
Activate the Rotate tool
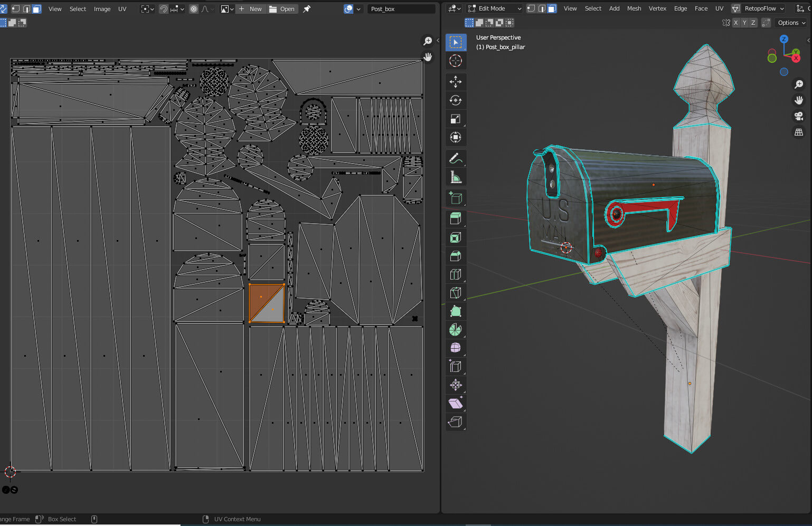[456, 100]
